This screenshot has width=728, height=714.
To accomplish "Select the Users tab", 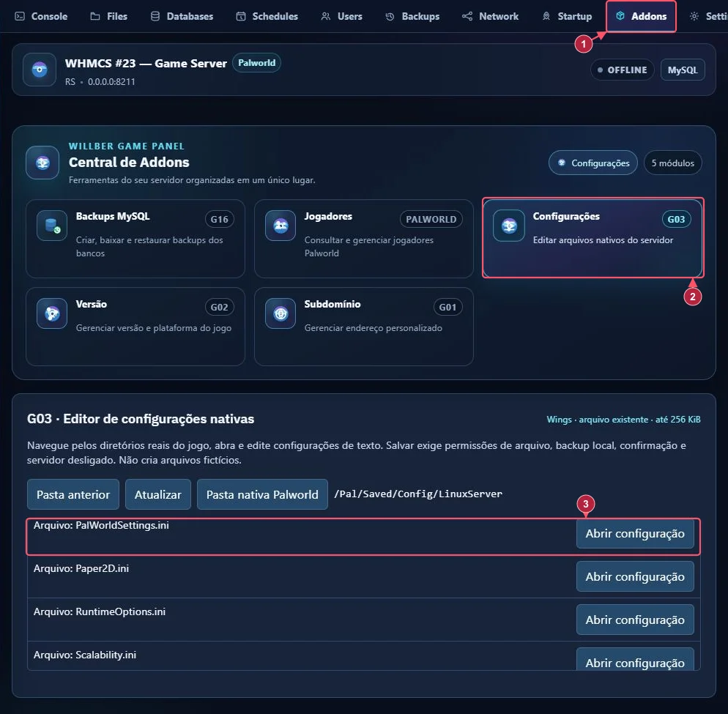I will tap(341, 16).
